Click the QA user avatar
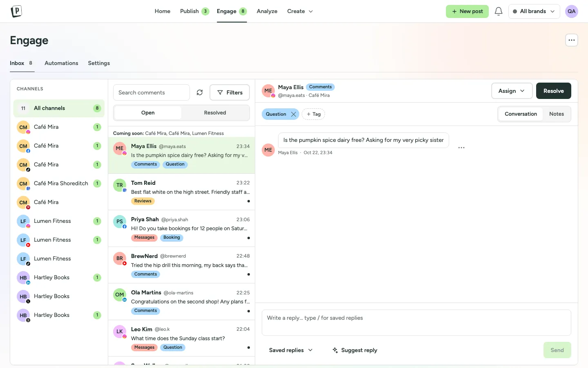The width and height of the screenshot is (588, 368). [x=571, y=11]
